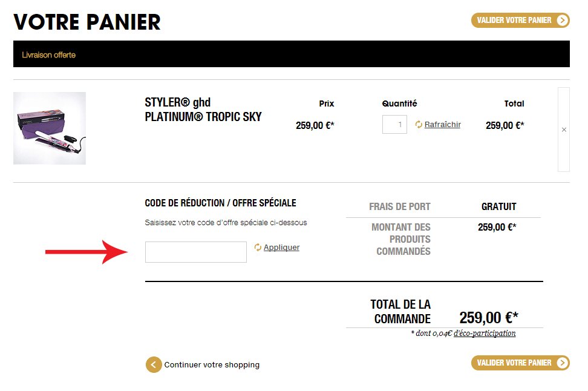
Task: Open the d'éco-participation link
Action: pyautogui.click(x=484, y=333)
